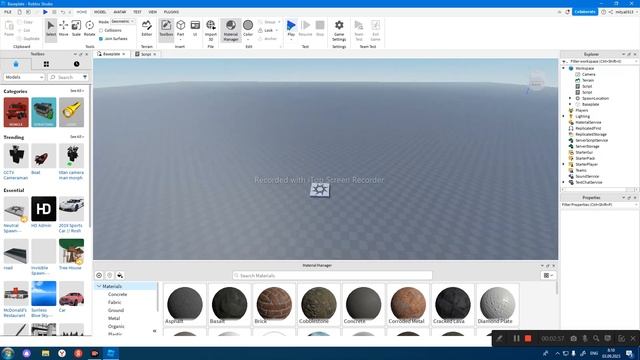Viewport: 640px width, 360px height.
Task: Open the FILE menu
Action: point(8,12)
